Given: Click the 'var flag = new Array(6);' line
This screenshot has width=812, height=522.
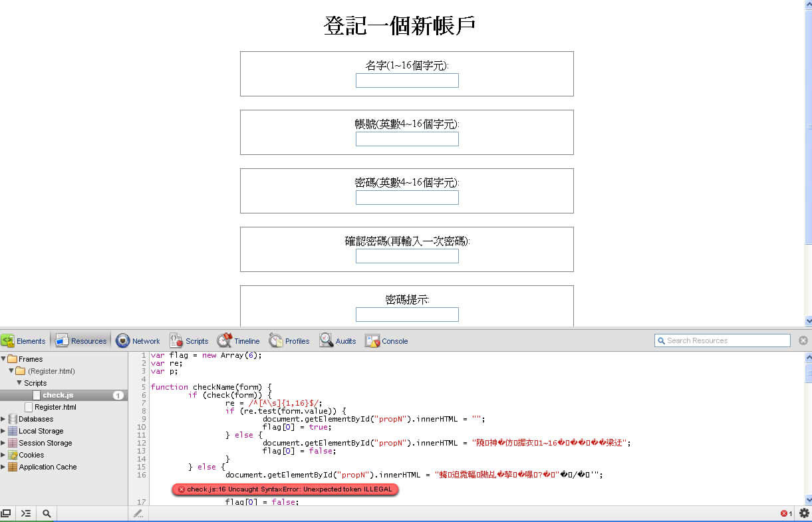Looking at the screenshot, I should [x=206, y=355].
